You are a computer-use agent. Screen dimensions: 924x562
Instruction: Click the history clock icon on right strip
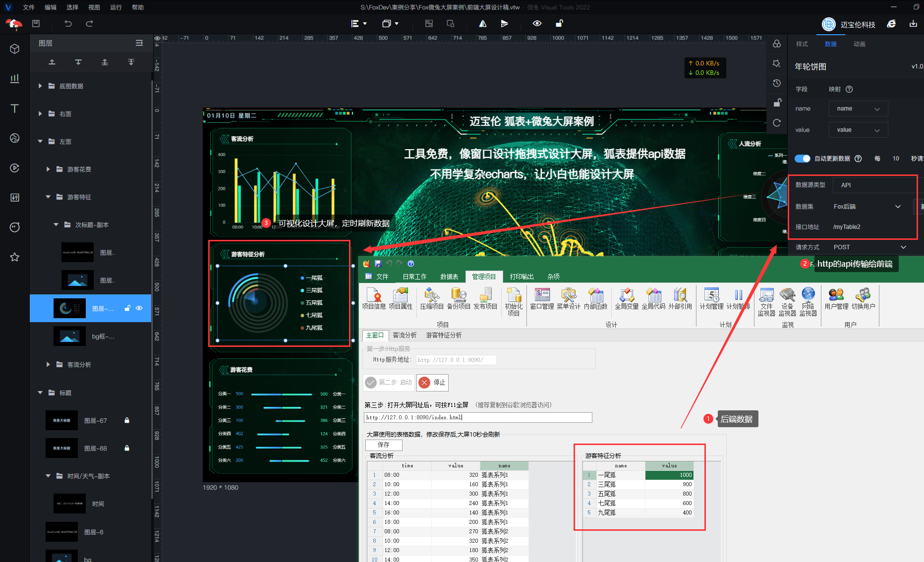(777, 83)
